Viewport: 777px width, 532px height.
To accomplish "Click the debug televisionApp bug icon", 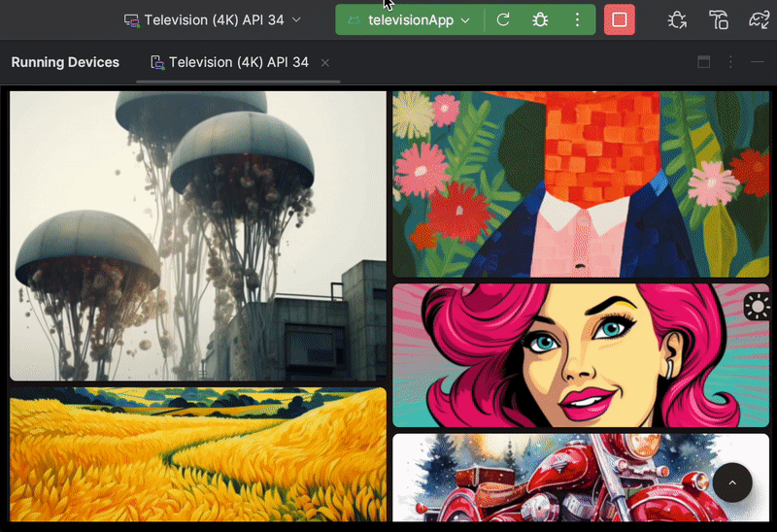I will point(540,19).
